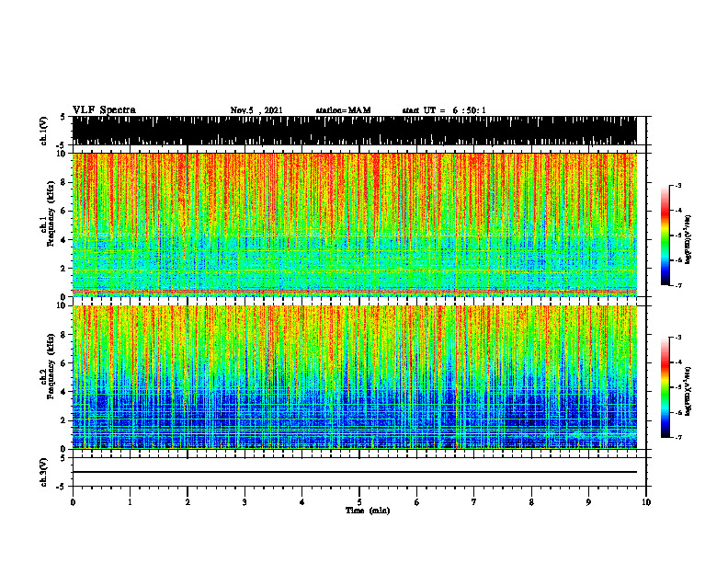
Task: Select the "Nov.5 , 2021" date label
Action: [x=256, y=110]
